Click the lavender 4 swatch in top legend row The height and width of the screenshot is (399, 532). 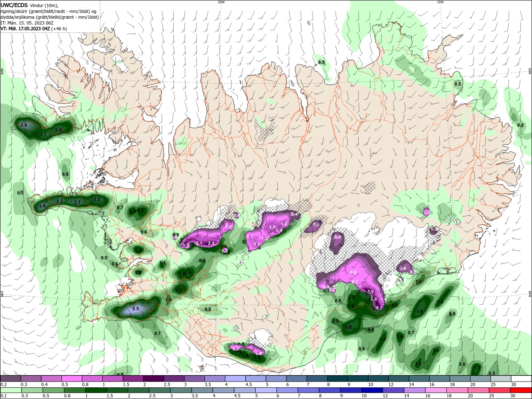[235, 379]
